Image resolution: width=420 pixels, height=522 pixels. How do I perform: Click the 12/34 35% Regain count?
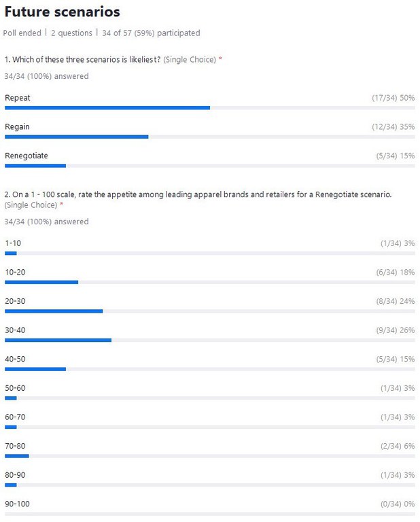[393, 127]
